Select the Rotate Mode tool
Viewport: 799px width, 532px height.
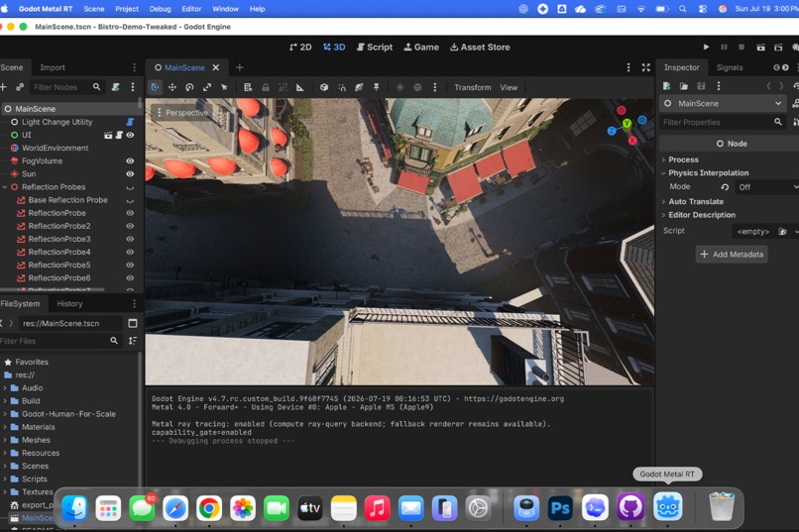189,87
